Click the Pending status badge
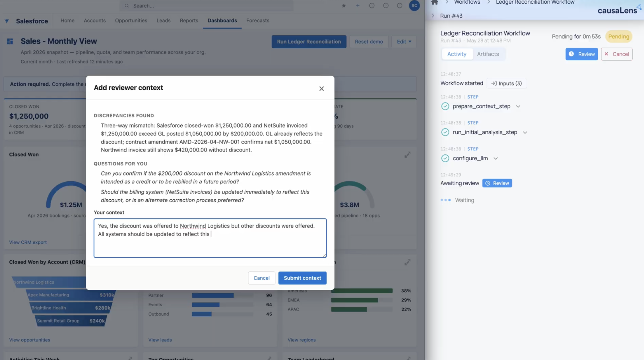This screenshot has height=360, width=644. [619, 36]
